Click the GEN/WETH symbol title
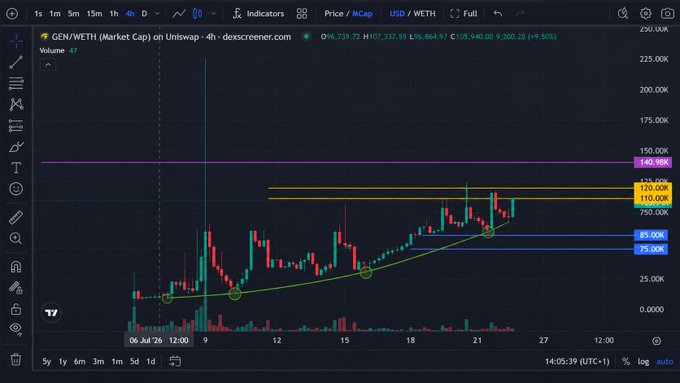The width and height of the screenshot is (680, 383). tap(171, 37)
